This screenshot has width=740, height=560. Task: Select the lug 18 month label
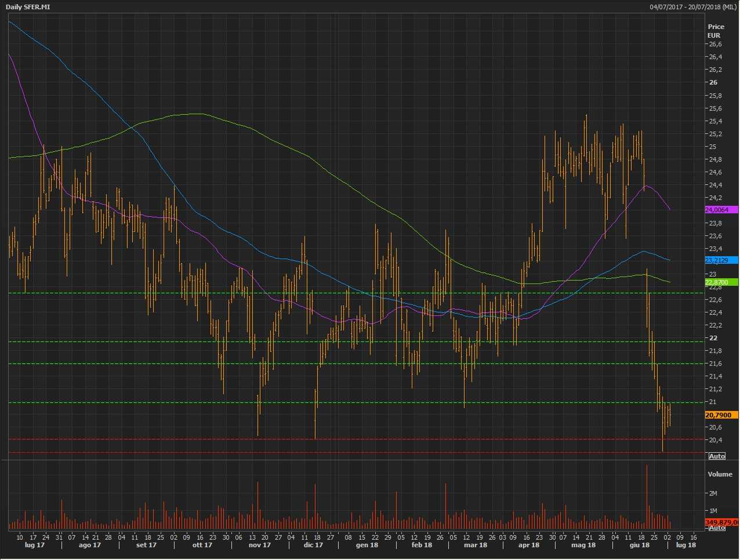(x=685, y=545)
